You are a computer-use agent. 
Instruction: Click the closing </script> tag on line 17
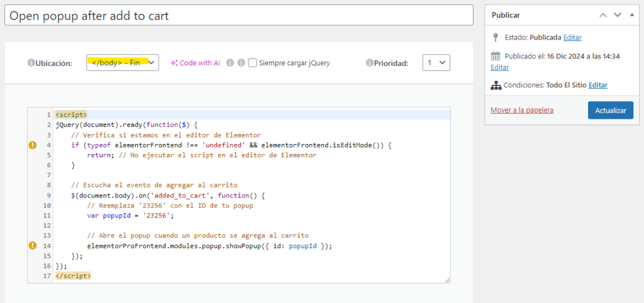point(73,276)
